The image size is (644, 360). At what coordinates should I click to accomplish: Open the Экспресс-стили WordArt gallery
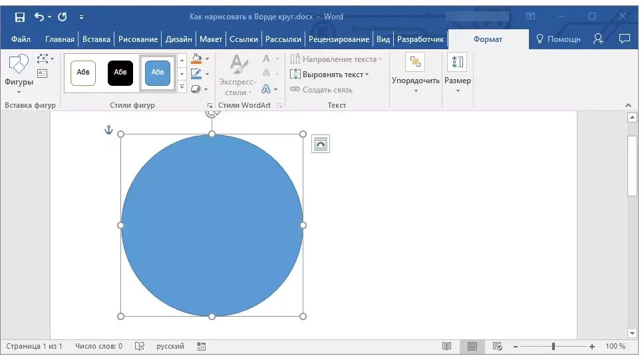click(238, 75)
